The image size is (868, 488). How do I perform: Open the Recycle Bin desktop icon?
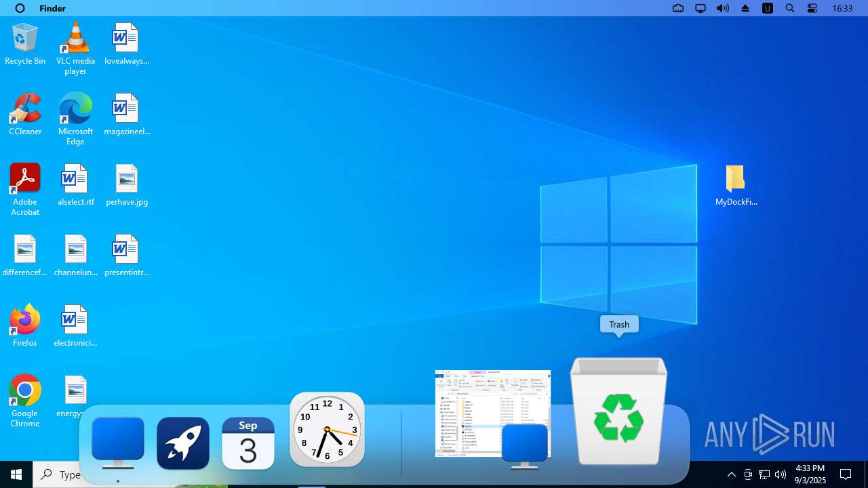25,45
